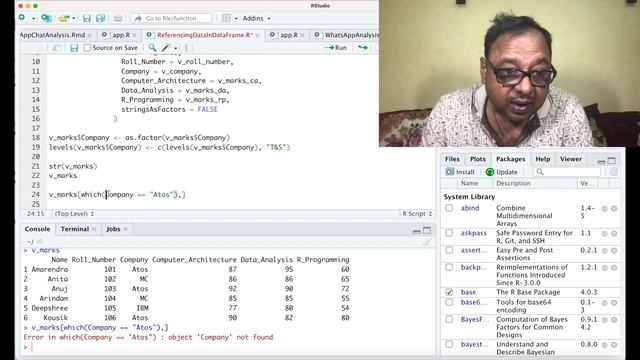Switch to the Terminal tab

75,229
